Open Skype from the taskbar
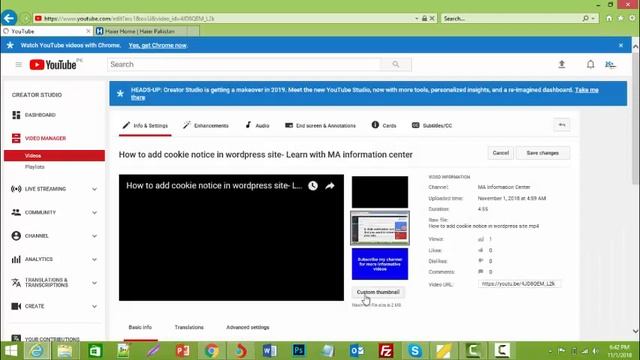The height and width of the screenshot is (360, 640). point(415,351)
